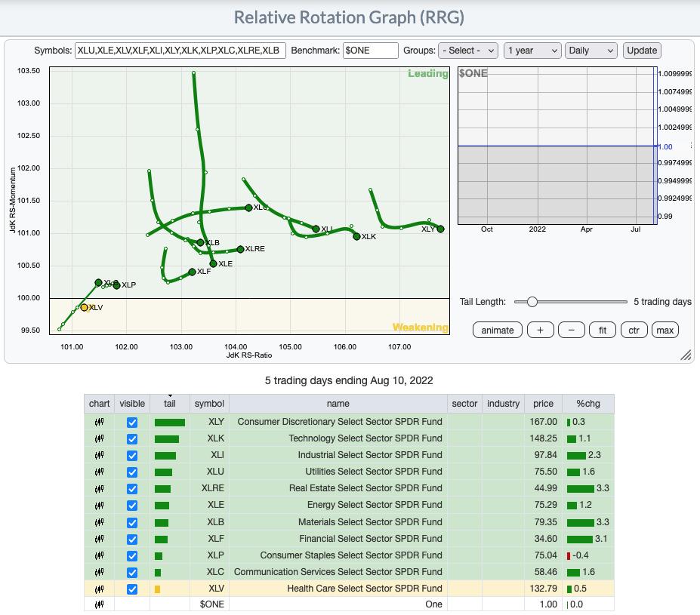The image size is (700, 615).
Task: Select the XLRE endpoint dot on graph
Action: [240, 249]
